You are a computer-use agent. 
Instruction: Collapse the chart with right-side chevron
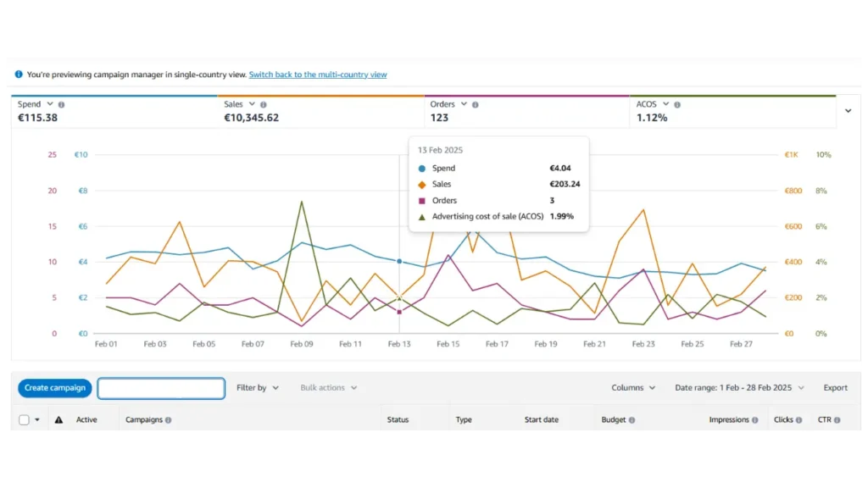click(x=848, y=111)
